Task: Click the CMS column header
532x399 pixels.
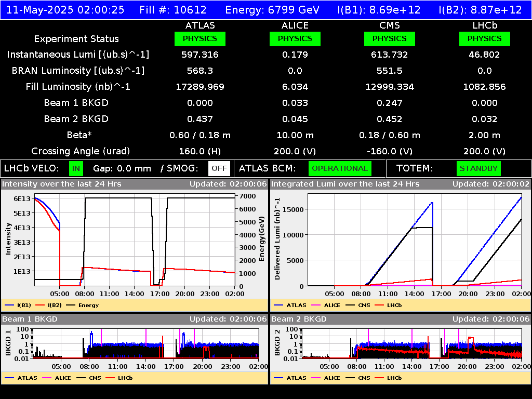Action: coord(390,25)
